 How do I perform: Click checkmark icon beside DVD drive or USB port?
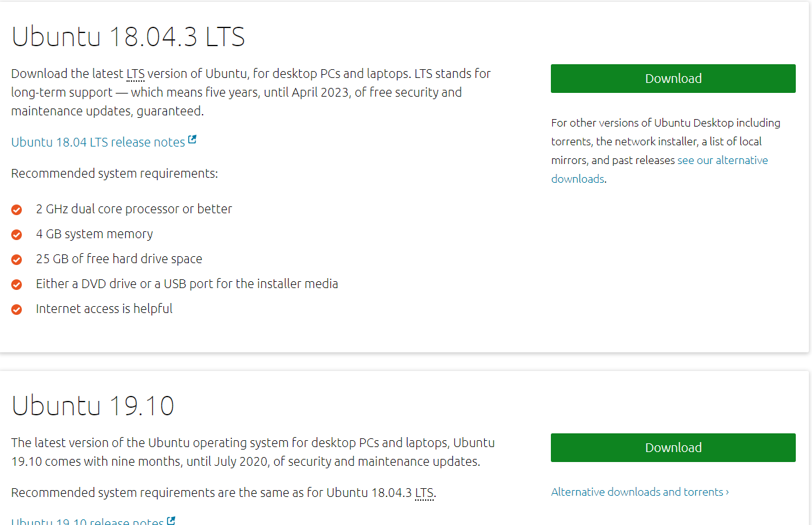[17, 285]
